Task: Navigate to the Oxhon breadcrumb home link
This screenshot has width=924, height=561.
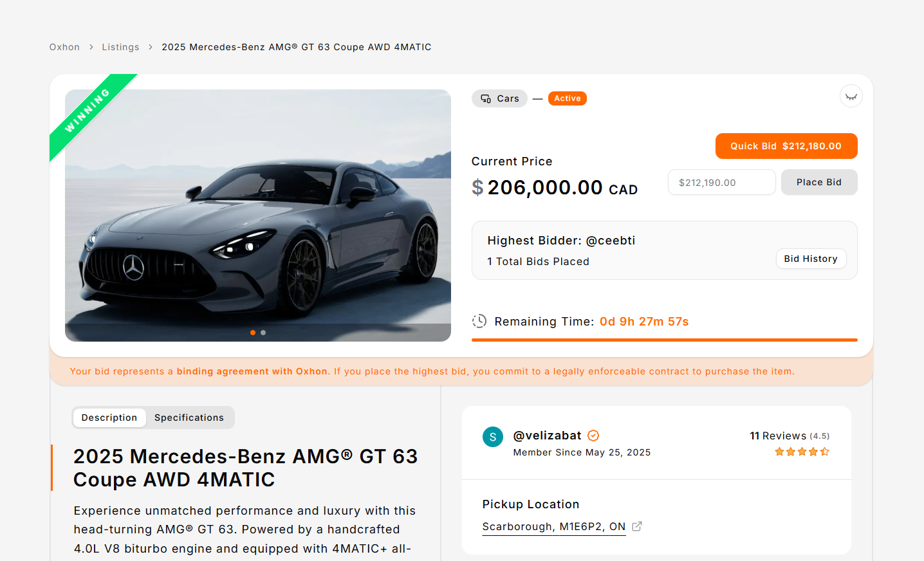Action: coord(64,46)
